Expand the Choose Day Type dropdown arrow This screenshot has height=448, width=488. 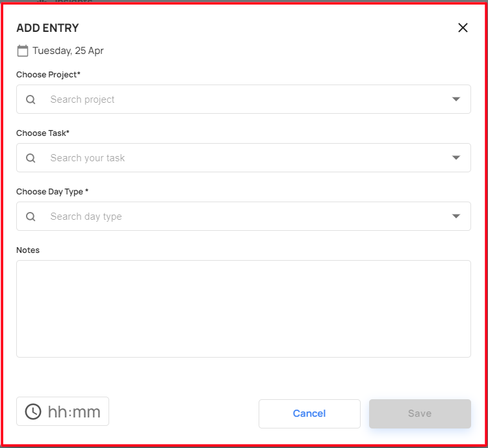coord(456,217)
